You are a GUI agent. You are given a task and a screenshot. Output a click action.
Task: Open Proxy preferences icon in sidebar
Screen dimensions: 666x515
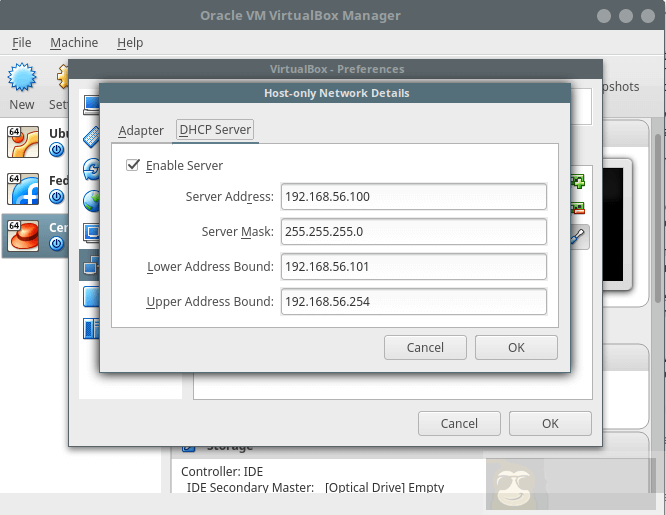91,329
